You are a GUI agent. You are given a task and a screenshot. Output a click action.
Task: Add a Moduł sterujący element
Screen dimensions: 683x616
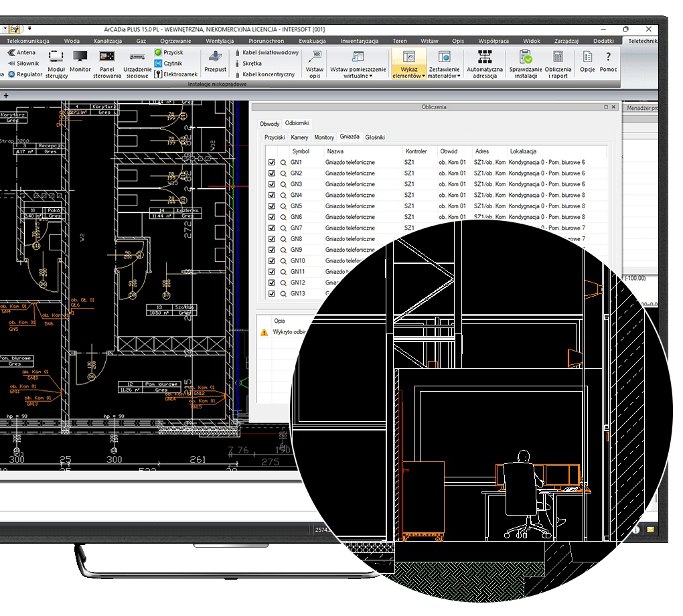pos(56,64)
